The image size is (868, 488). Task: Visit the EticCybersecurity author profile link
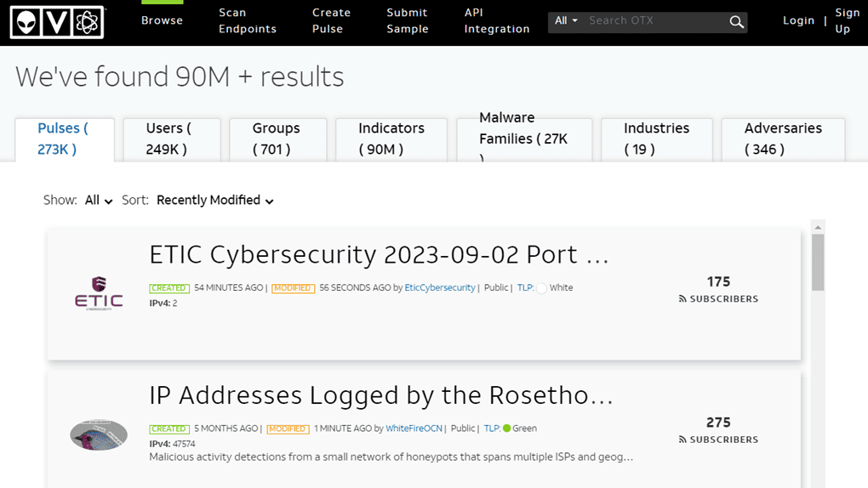(440, 287)
